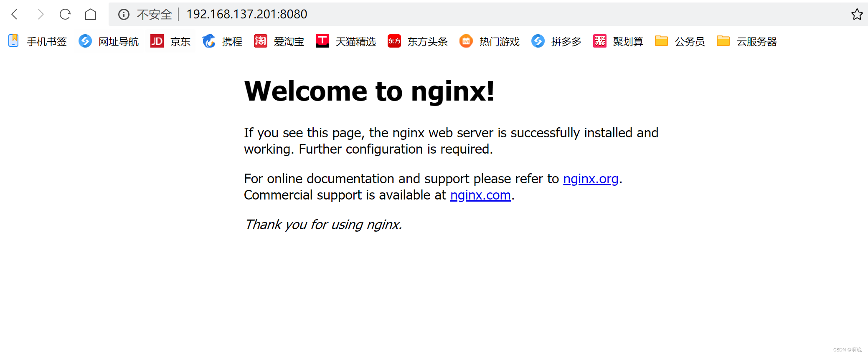Open the 携程 bookmark
The height and width of the screenshot is (356, 868).
(222, 41)
